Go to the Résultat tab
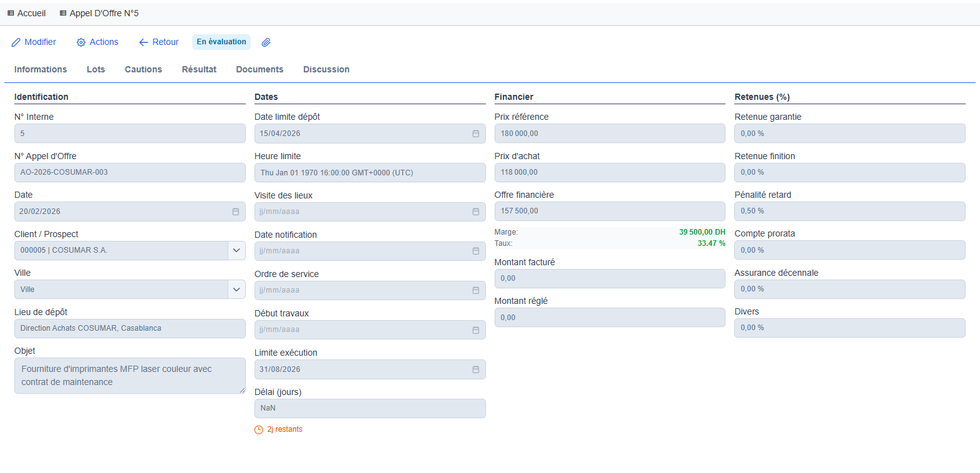Screen dimensions: 980x473 point(199,69)
